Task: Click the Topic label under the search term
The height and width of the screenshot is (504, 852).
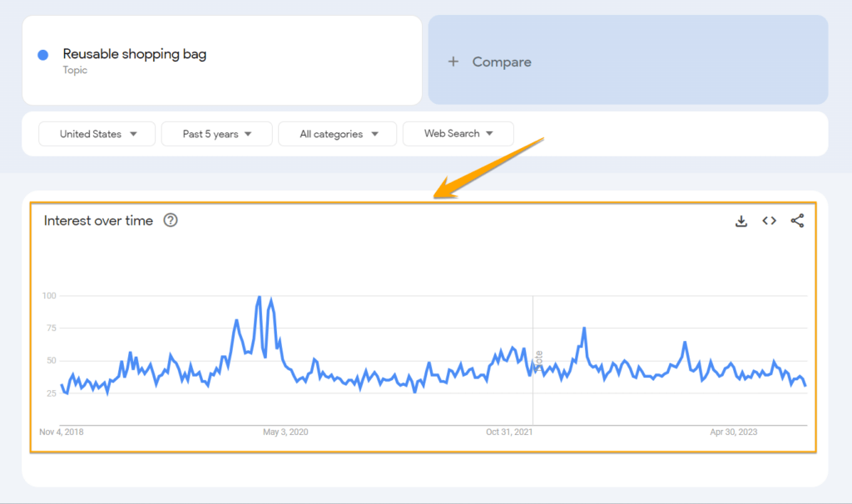Action: (x=75, y=70)
